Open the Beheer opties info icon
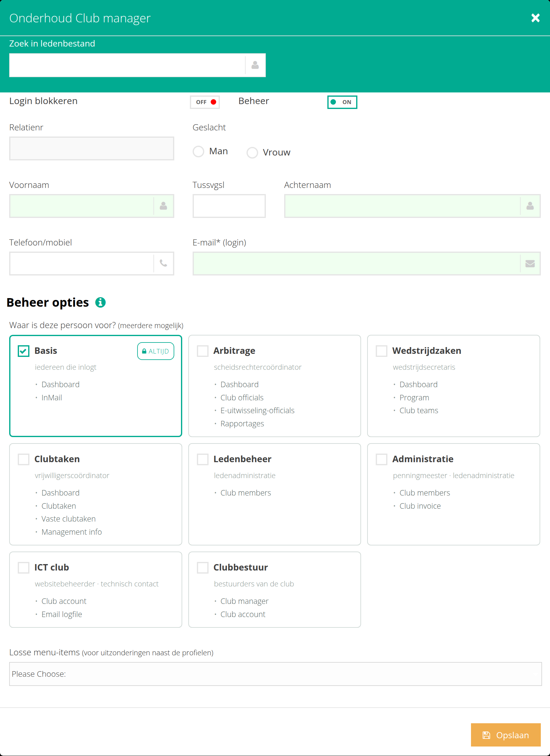Screen dimensions: 550x756 pyautogui.click(x=100, y=302)
